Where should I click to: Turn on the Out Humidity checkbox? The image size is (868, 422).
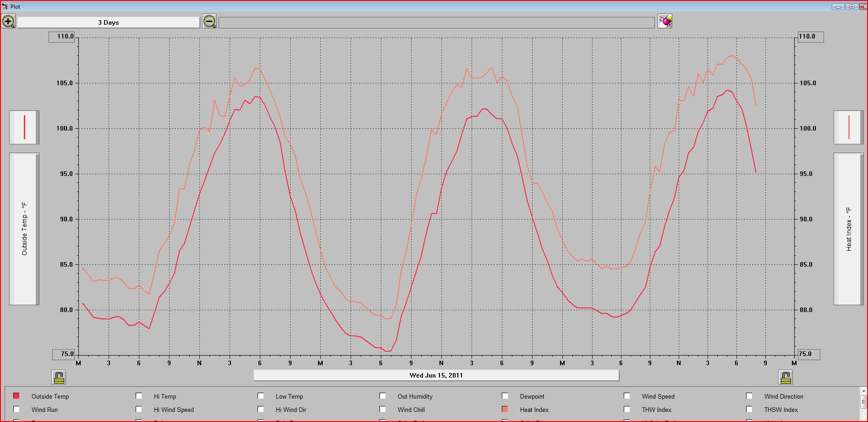click(x=383, y=396)
